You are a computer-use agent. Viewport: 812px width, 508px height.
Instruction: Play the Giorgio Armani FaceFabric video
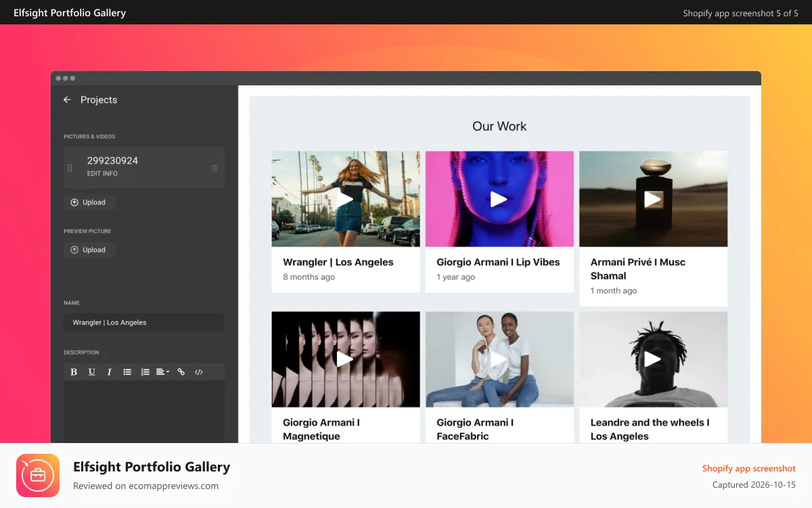click(x=499, y=359)
